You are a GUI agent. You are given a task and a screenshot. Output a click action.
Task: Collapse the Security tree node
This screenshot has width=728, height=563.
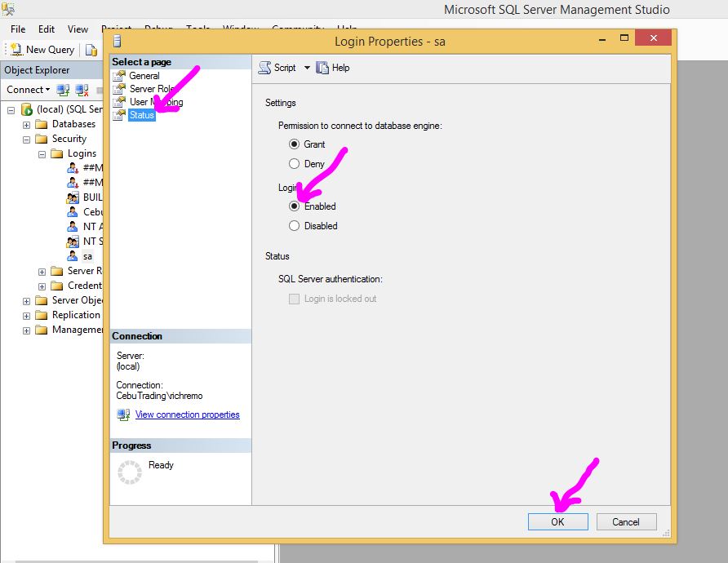[x=27, y=139]
